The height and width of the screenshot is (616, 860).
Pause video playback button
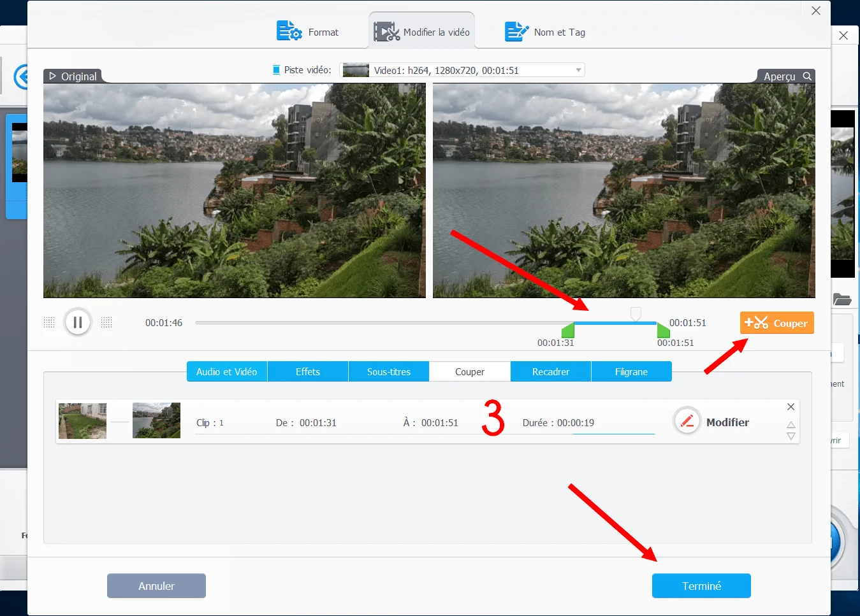(78, 322)
